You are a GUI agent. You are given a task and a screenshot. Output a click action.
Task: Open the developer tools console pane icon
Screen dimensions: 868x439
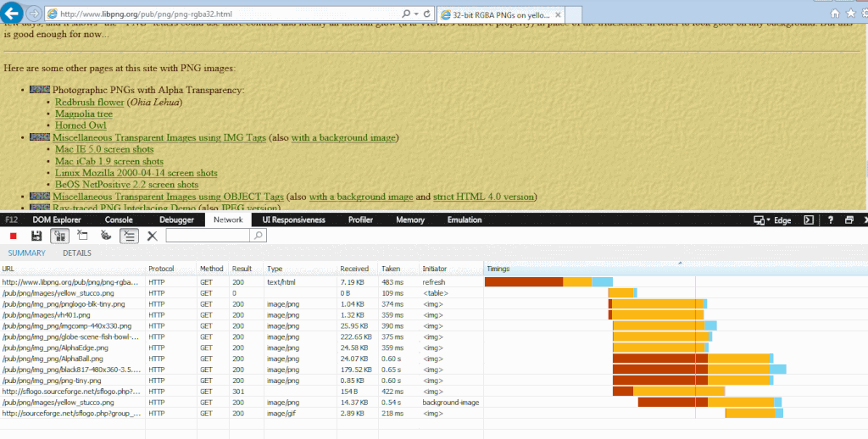point(809,220)
